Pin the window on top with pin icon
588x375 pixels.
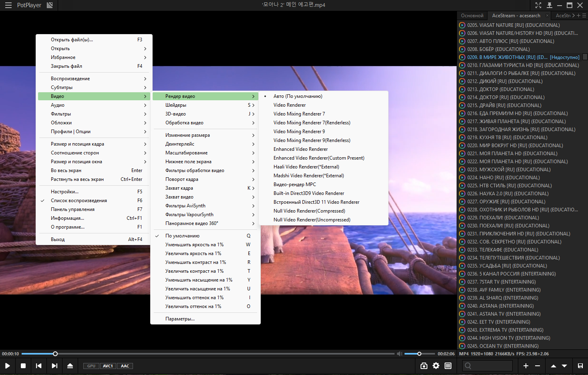coord(550,5)
